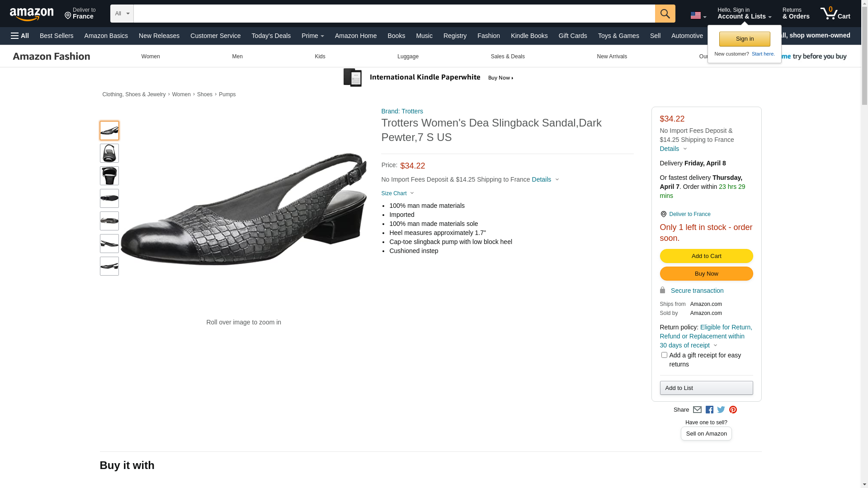This screenshot has height=488, width=868.
Task: Focus the Amazon search input field
Action: pyautogui.click(x=394, y=14)
